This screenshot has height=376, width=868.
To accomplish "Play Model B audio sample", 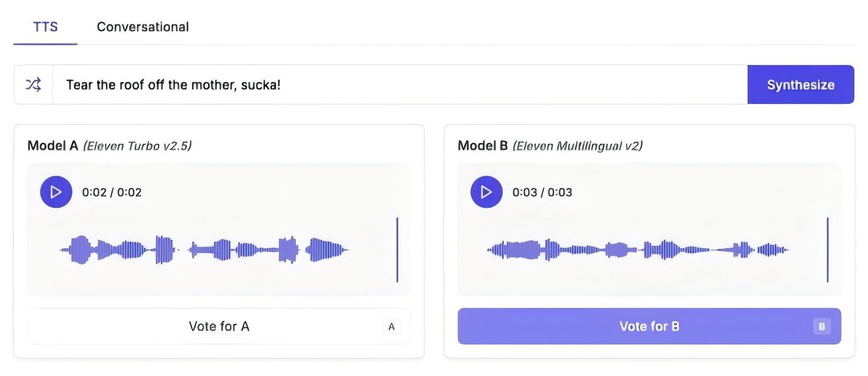I will click(x=486, y=192).
